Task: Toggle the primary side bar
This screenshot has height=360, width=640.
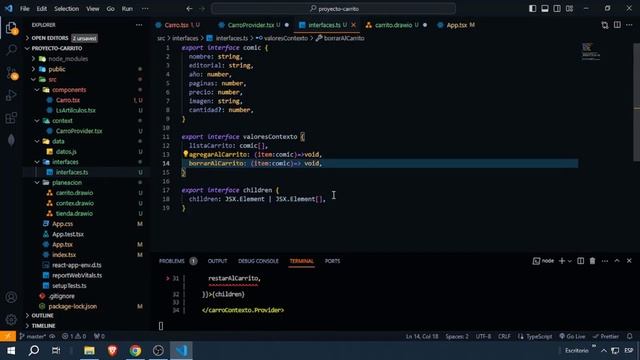Action: click(533, 9)
